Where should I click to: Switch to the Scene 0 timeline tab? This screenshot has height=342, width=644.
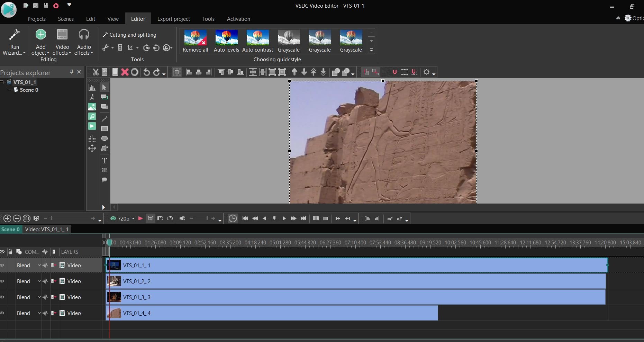point(11,229)
